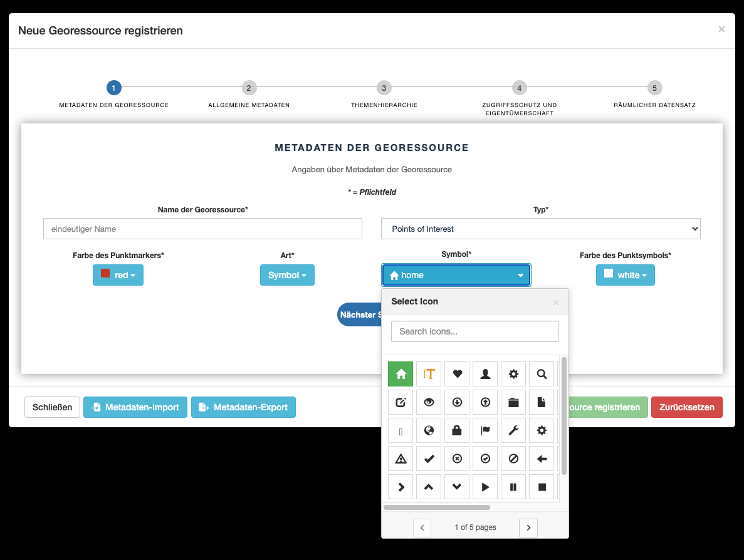
Task: Pick the flag icon
Action: [x=485, y=430]
